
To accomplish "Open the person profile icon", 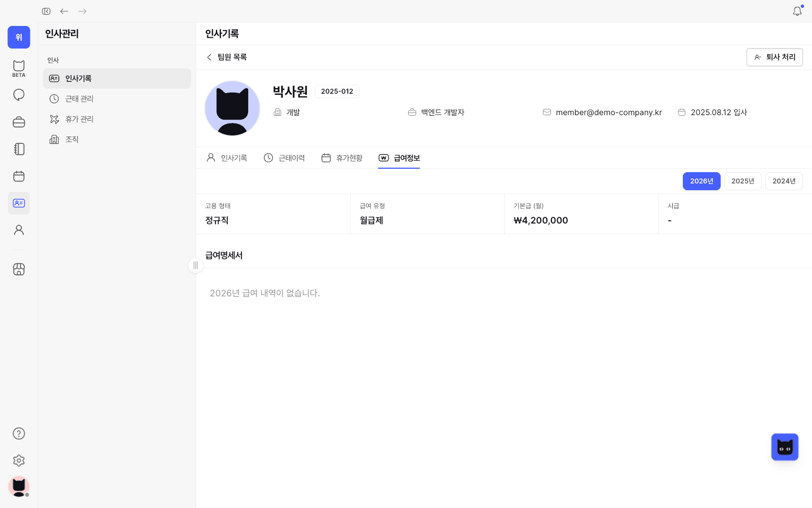I will (19, 230).
